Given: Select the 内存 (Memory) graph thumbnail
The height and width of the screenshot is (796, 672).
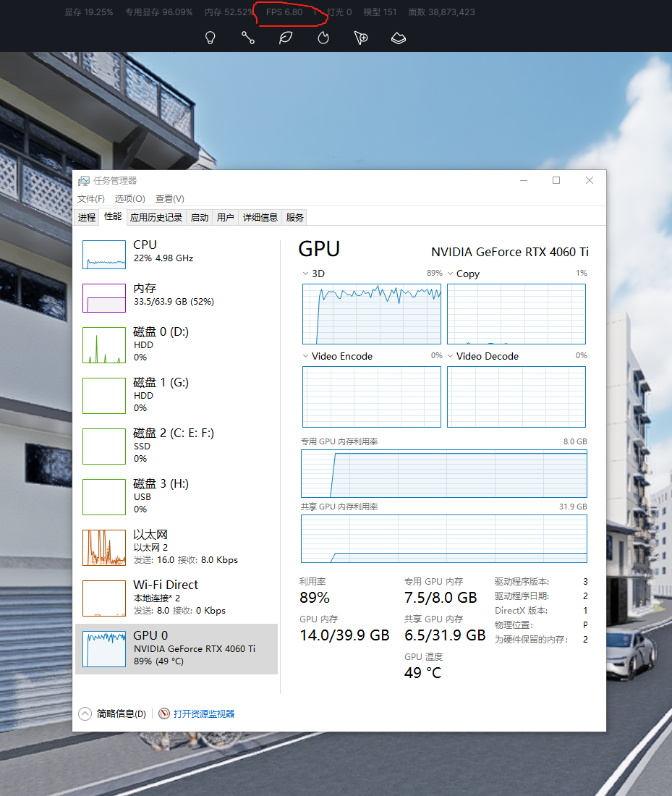Looking at the screenshot, I should point(104,298).
